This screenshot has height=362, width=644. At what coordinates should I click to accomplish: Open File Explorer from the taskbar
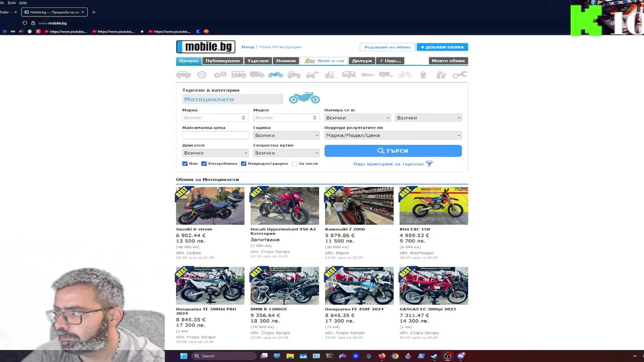click(290, 356)
